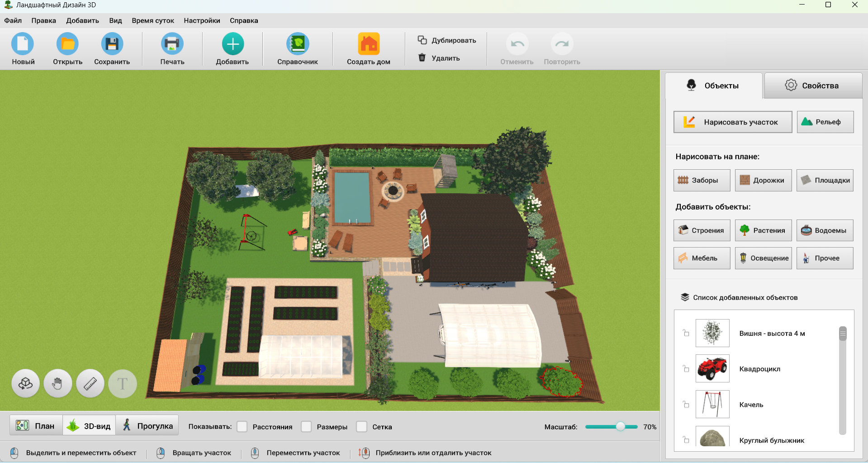Click the Удалить trash icon
The height and width of the screenshot is (463, 868).
[422, 58]
